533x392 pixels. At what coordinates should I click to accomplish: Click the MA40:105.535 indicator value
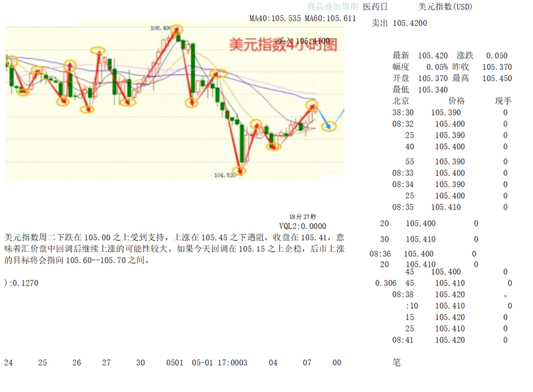(275, 19)
